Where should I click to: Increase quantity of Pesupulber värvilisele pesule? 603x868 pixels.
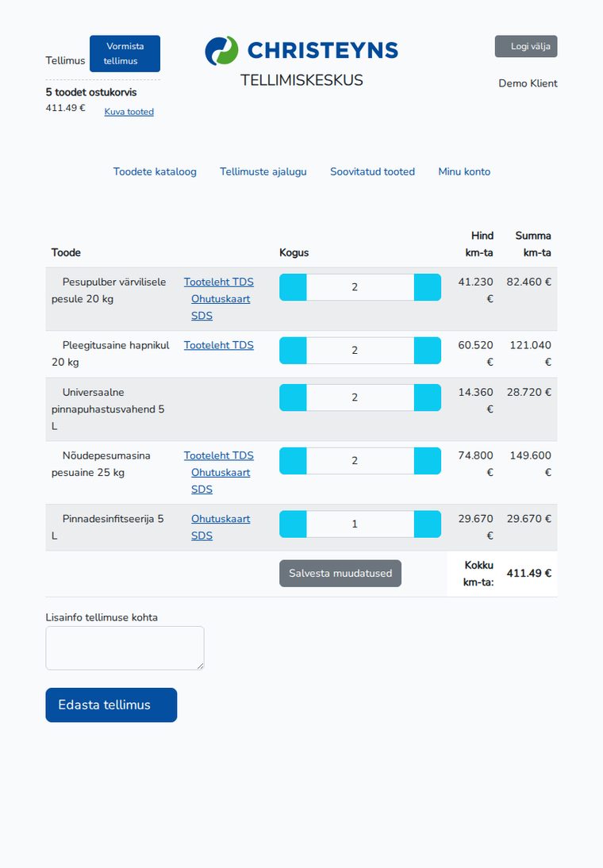coord(428,287)
